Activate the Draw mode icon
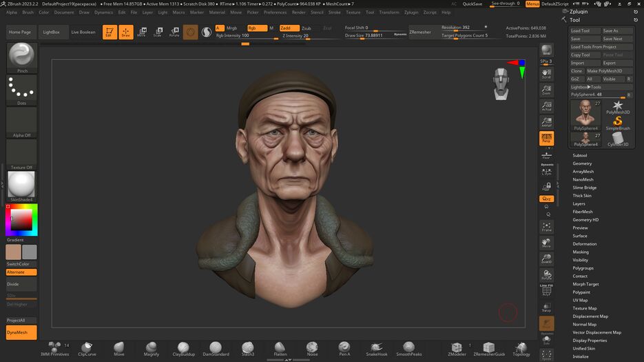 [x=126, y=32]
